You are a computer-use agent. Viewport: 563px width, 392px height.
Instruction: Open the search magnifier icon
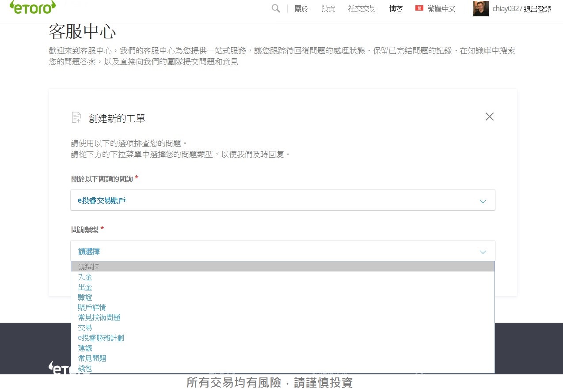276,8
